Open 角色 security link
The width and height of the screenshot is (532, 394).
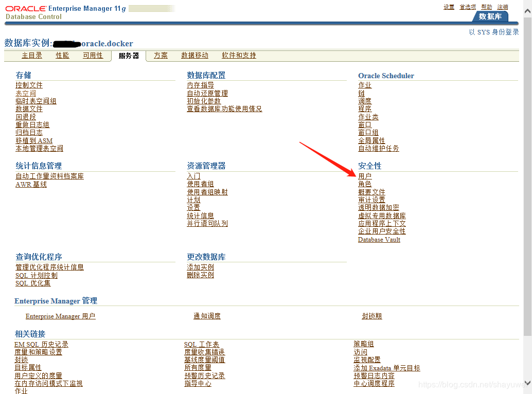[365, 184]
